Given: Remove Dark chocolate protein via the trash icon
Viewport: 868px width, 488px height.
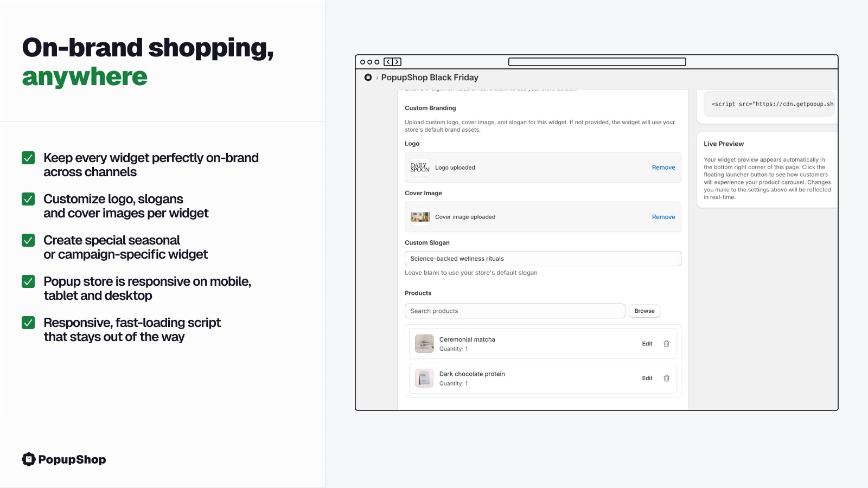Looking at the screenshot, I should [x=667, y=378].
